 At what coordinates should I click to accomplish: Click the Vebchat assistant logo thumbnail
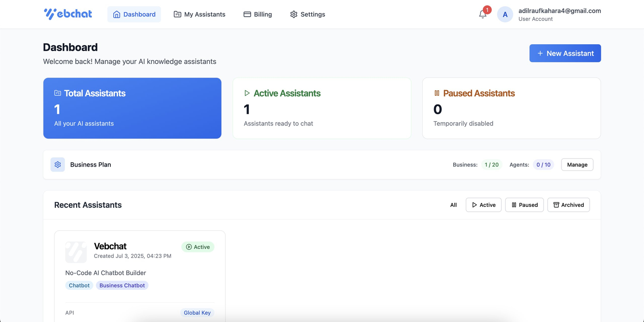(76, 252)
